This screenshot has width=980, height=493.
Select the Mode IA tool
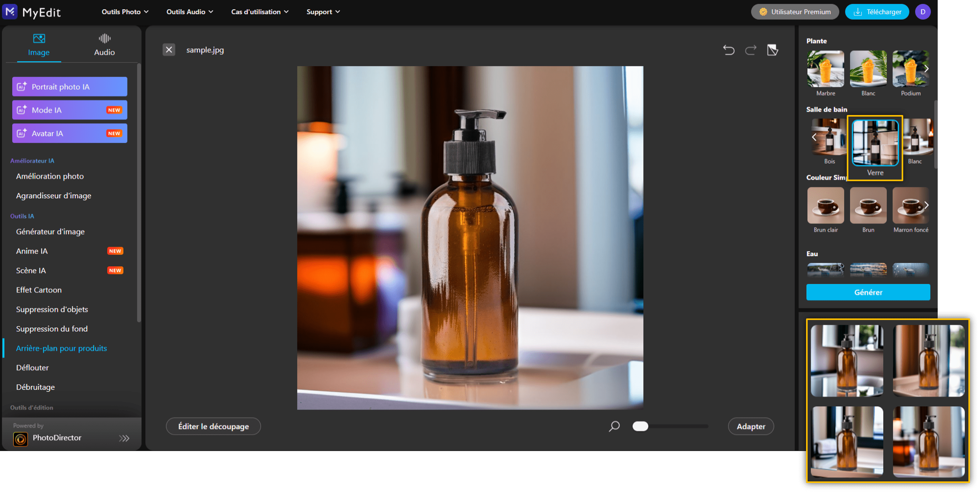click(69, 110)
